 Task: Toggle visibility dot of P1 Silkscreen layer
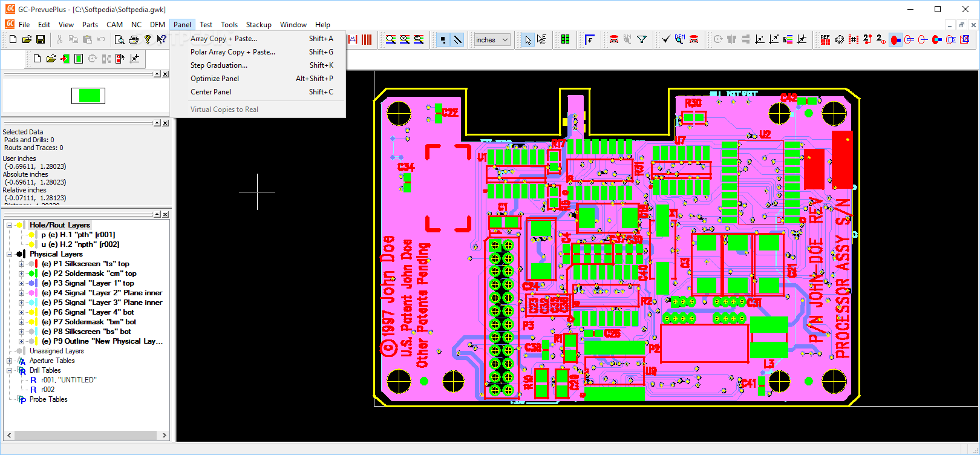click(x=31, y=264)
